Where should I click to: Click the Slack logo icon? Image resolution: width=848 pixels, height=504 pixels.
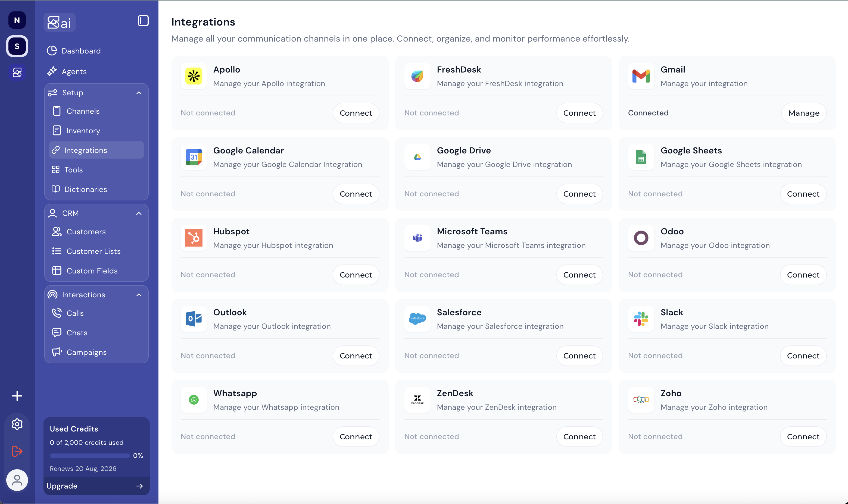click(641, 319)
